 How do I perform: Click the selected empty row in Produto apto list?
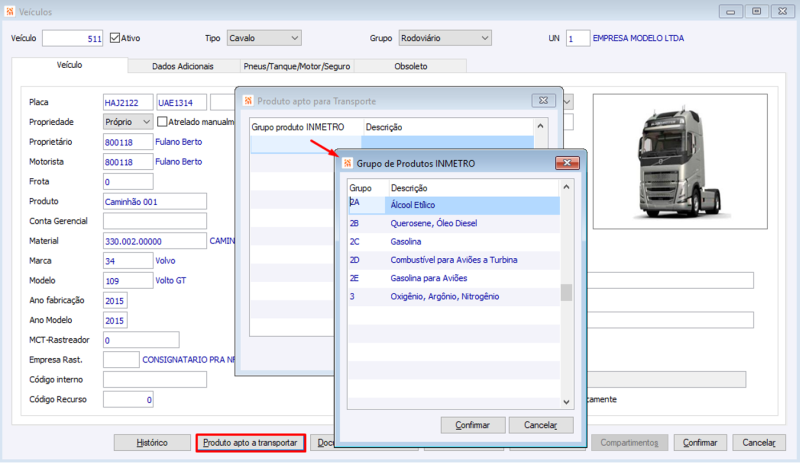click(x=392, y=144)
